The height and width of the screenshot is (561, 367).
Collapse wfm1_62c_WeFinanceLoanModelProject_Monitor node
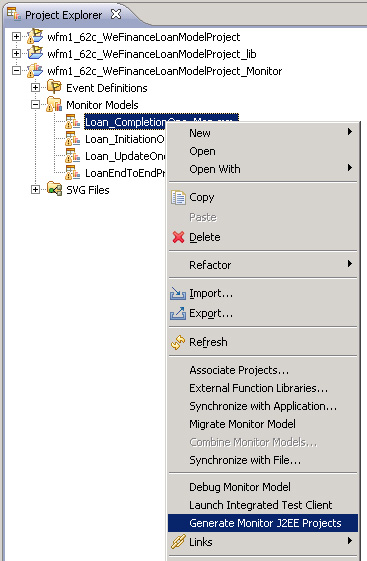click(x=16, y=71)
